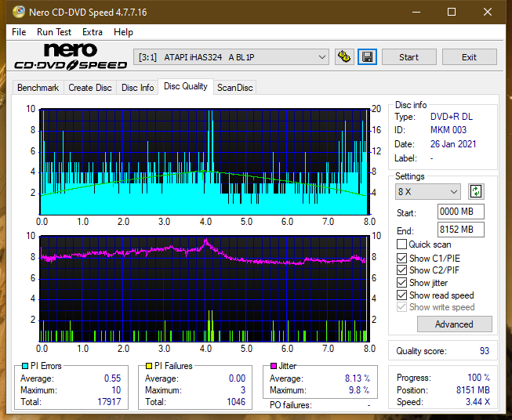512x420 pixels.
Task: Click the disc ID MKM 003
Action: (448, 130)
